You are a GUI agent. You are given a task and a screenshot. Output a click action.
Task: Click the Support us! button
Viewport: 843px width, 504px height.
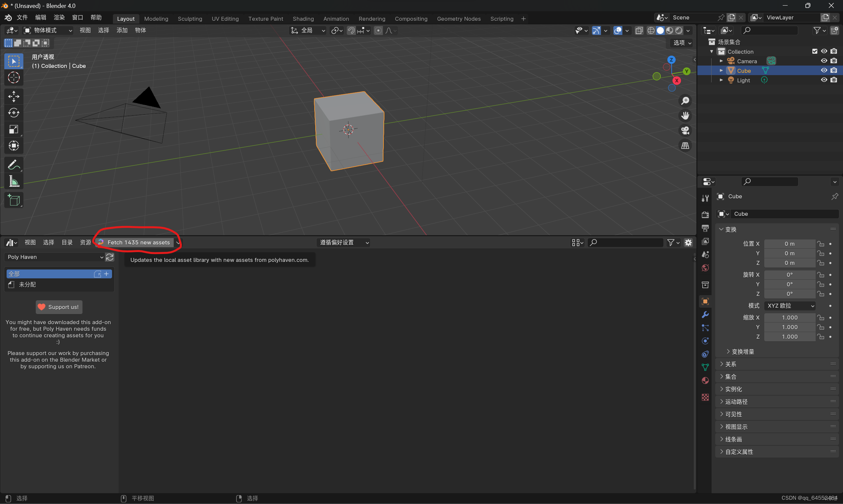coord(59,307)
